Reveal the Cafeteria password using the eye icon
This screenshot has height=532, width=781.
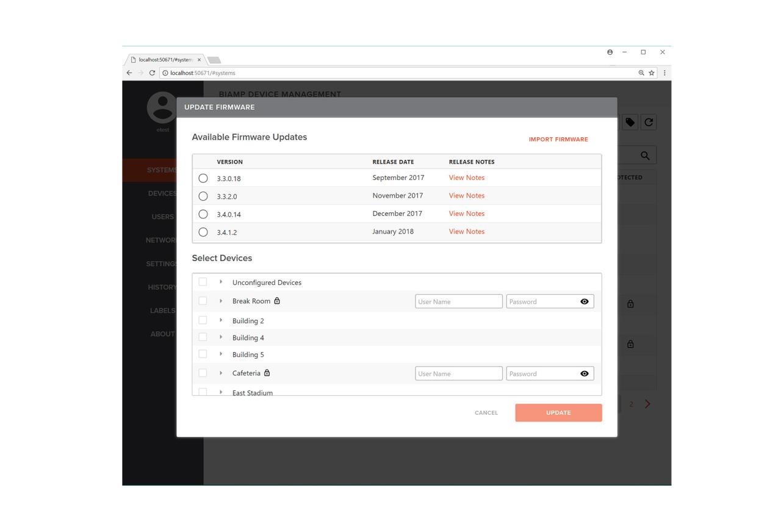(x=584, y=373)
